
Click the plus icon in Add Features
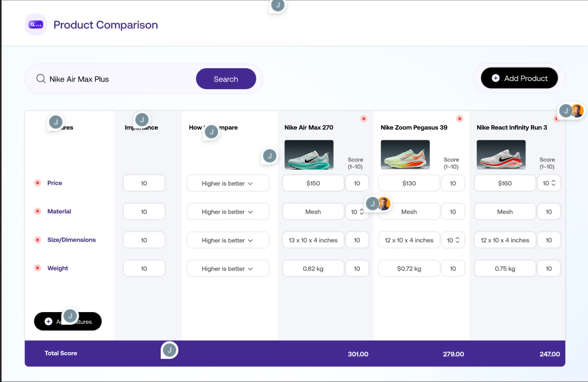click(x=48, y=322)
